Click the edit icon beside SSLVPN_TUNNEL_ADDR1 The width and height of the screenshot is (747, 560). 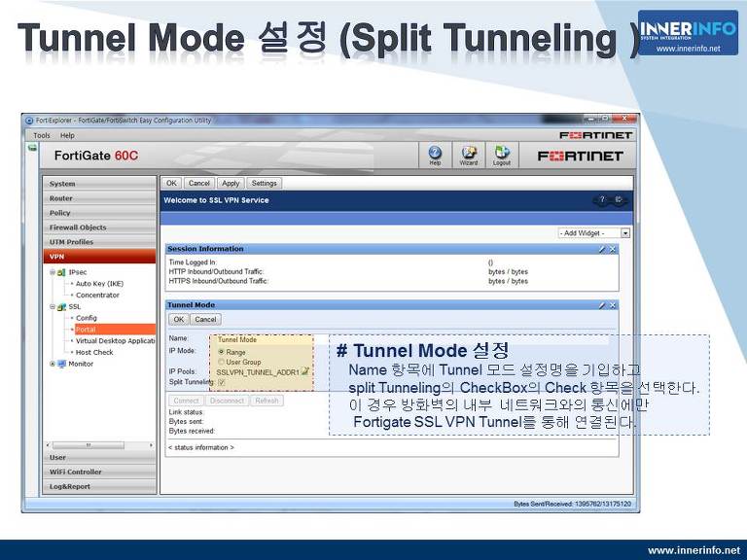[x=305, y=371]
